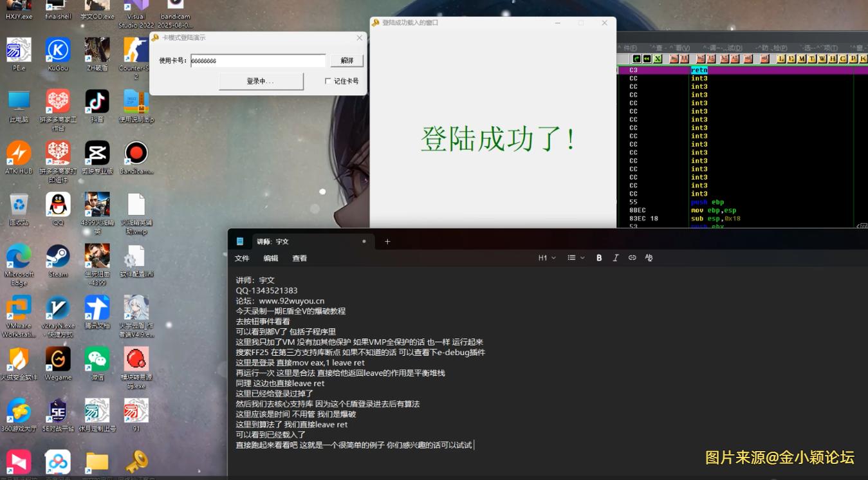Add a new Notepad tab with plus
The image size is (868, 480).
pyautogui.click(x=387, y=242)
